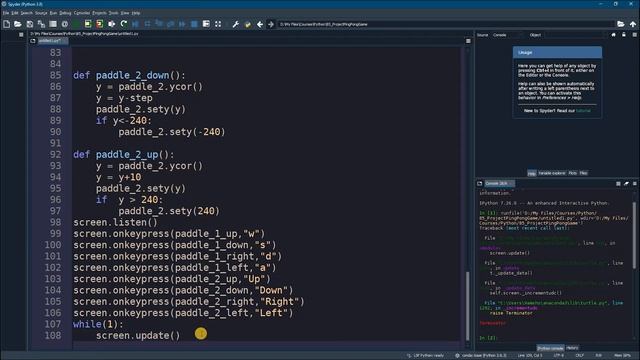Click the def paddle_2_down() line
This screenshot has width=640, height=360.
129,76
